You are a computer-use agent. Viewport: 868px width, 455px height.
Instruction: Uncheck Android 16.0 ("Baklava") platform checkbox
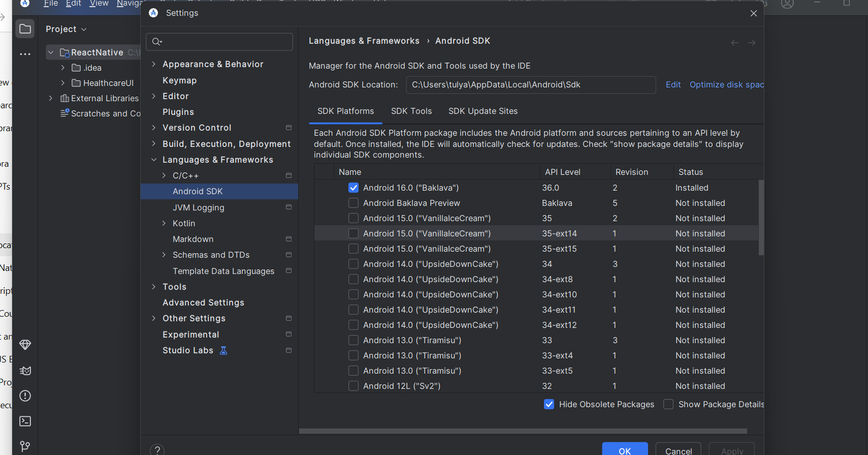(353, 188)
